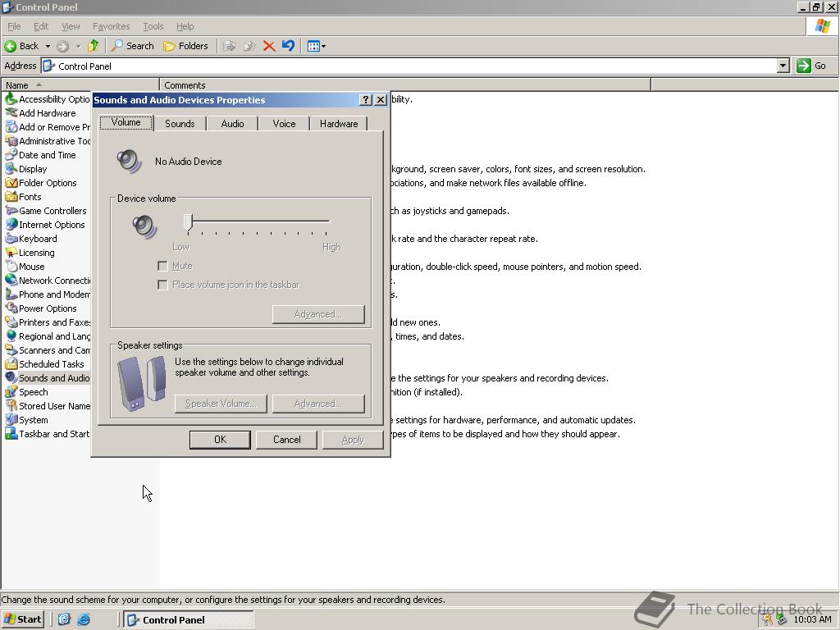Open the Favorites menu
Image resolution: width=840 pixels, height=630 pixels.
[x=111, y=26]
